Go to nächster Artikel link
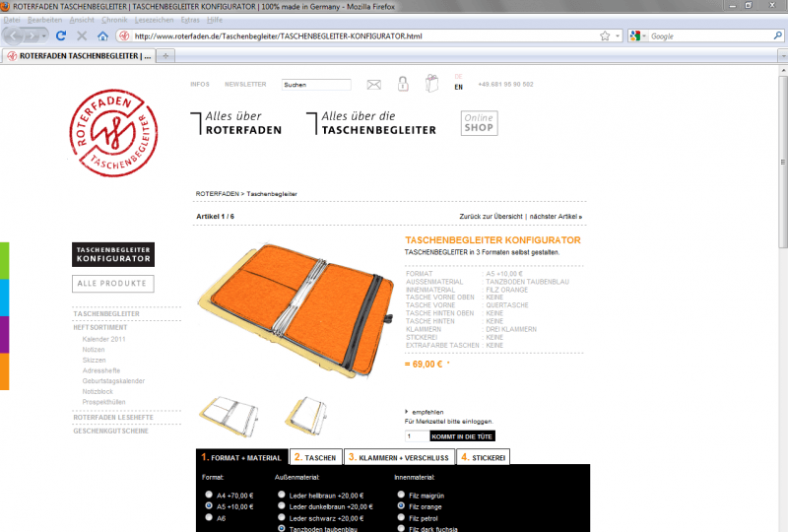This screenshot has height=532, width=788. click(x=556, y=216)
